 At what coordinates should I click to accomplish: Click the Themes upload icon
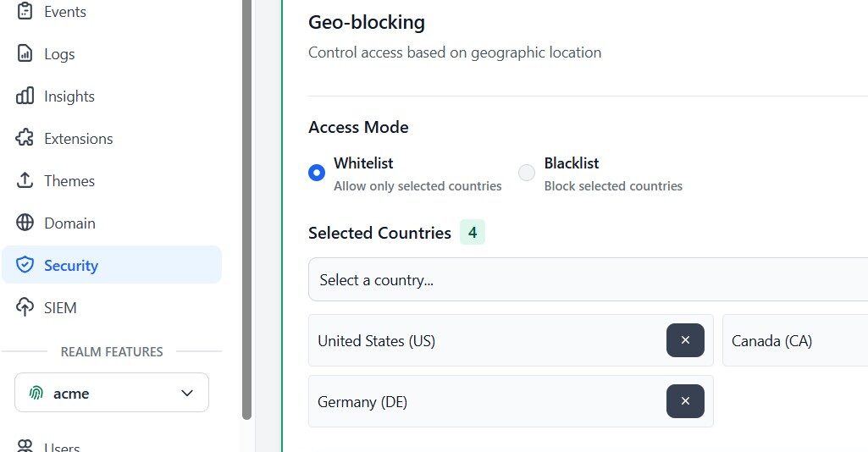[x=25, y=181]
